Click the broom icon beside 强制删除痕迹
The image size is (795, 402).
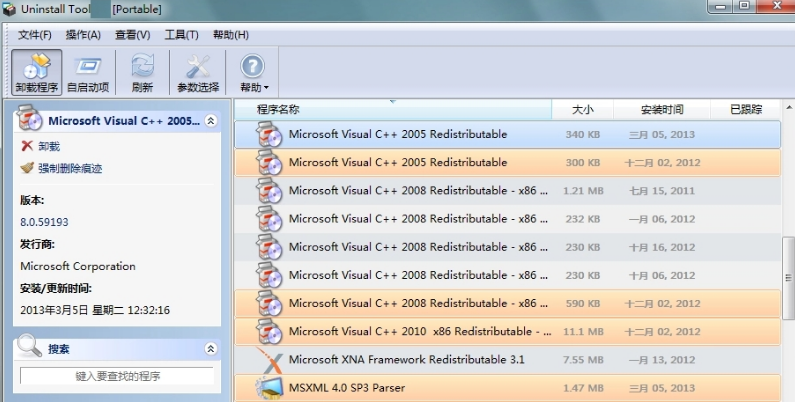tap(27, 167)
